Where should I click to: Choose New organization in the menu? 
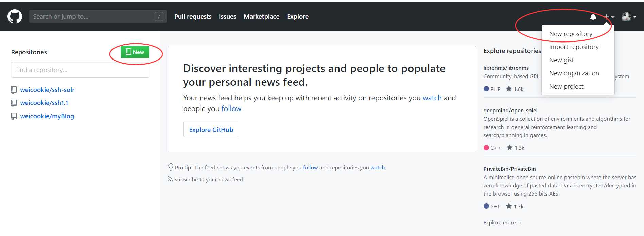point(574,73)
